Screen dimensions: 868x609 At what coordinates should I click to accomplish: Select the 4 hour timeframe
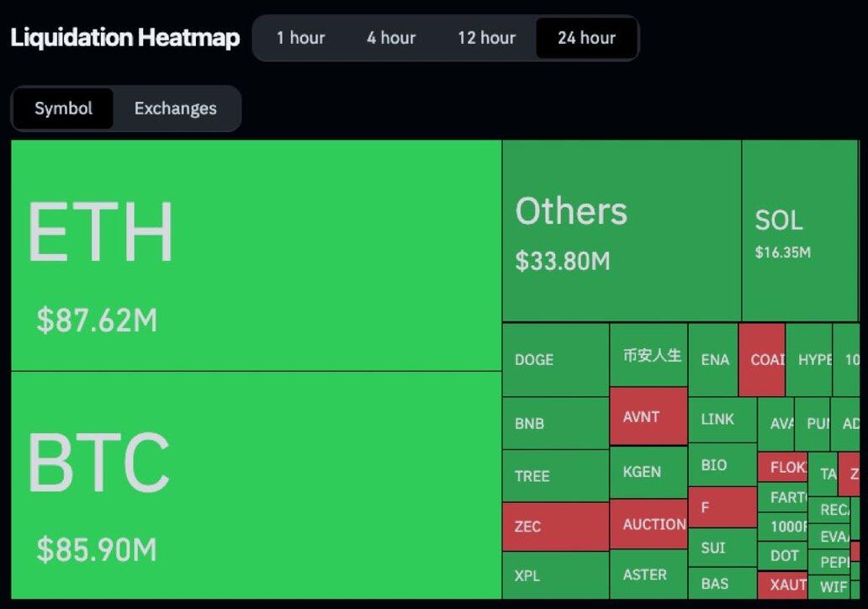coord(391,38)
